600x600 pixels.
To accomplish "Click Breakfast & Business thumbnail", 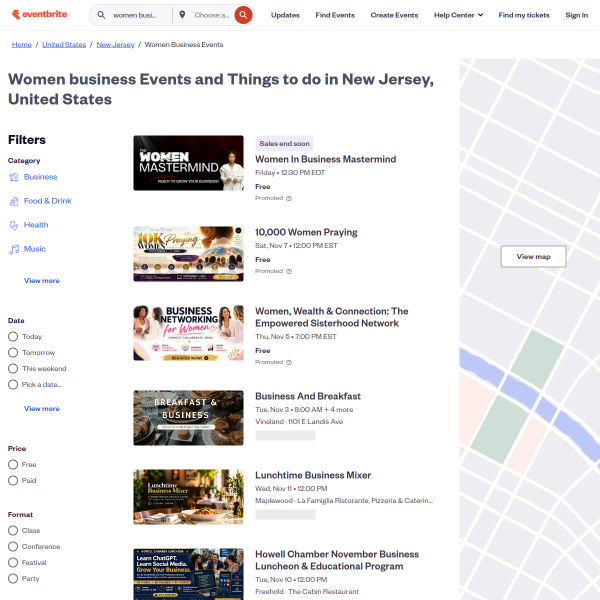I will coord(188,418).
